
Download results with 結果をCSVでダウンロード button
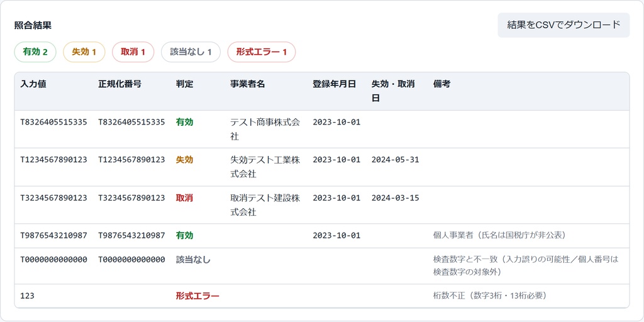tap(563, 25)
